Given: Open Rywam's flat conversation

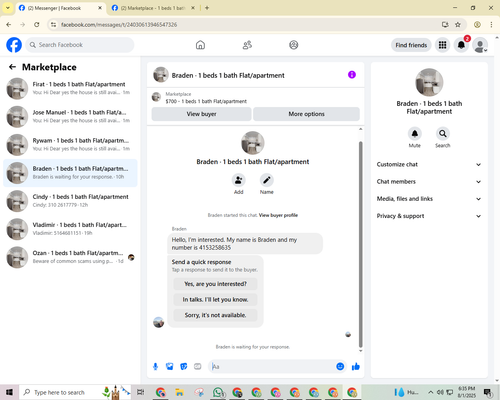Looking at the screenshot, I should tap(70, 145).
